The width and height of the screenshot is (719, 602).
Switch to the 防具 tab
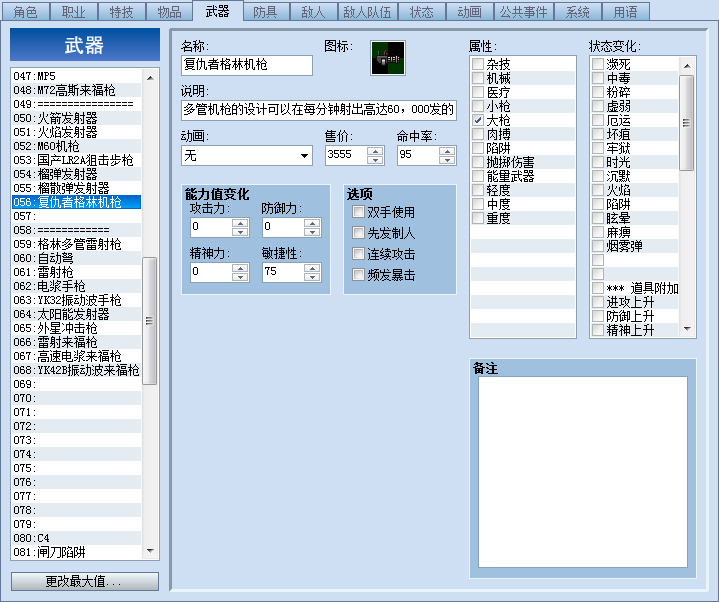click(x=265, y=12)
